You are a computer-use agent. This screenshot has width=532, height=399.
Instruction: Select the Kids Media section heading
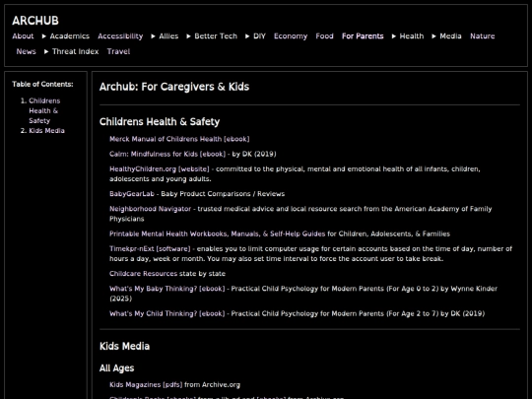[x=124, y=346]
